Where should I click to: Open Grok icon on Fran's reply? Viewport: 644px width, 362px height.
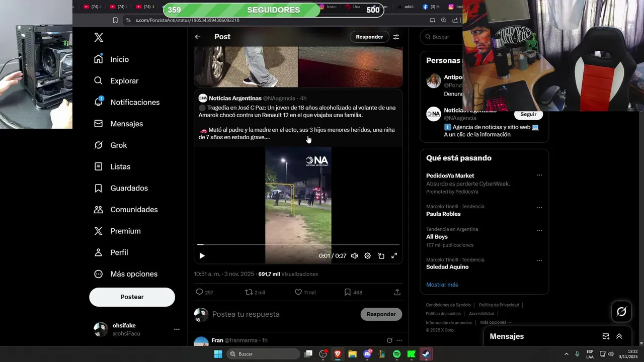389,340
